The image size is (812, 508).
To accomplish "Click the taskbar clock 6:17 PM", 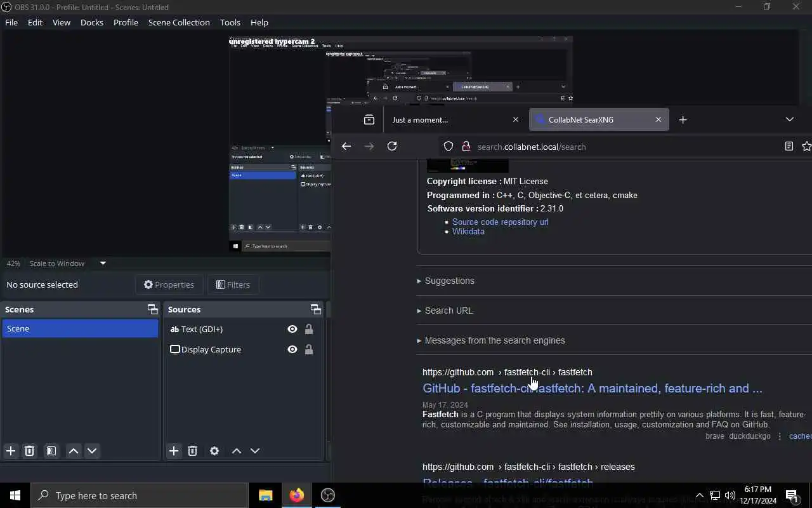I will click(757, 495).
